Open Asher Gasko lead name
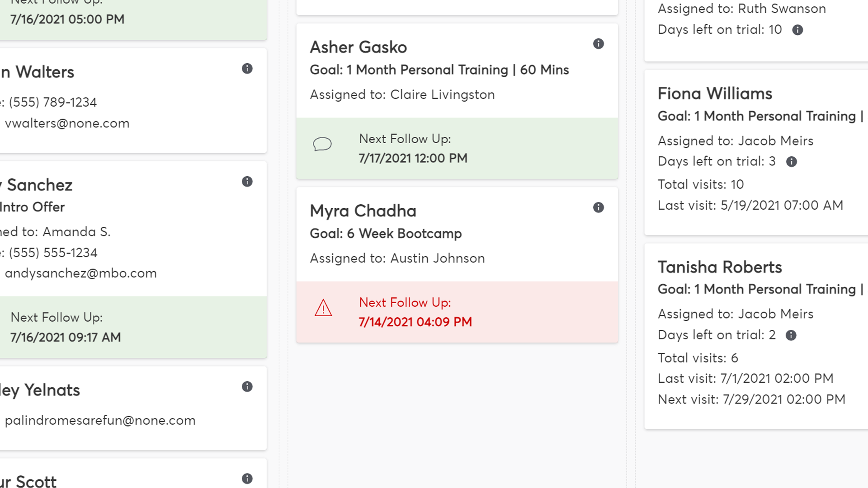 click(x=358, y=47)
